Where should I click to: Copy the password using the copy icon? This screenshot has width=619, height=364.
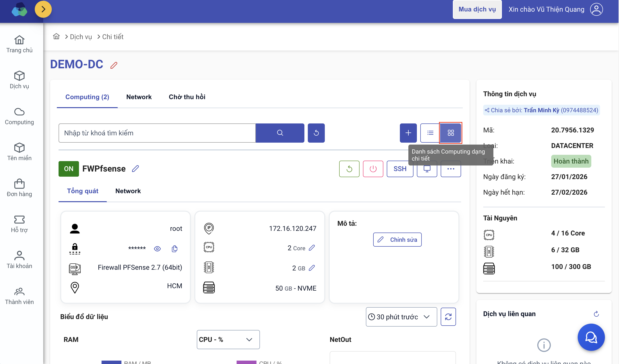(x=174, y=249)
